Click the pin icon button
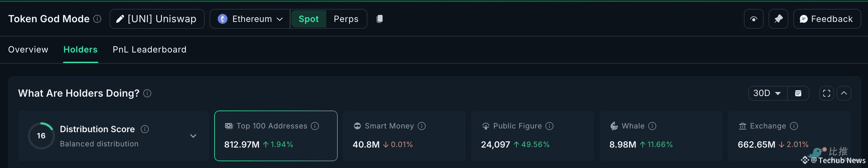 pyautogui.click(x=778, y=19)
